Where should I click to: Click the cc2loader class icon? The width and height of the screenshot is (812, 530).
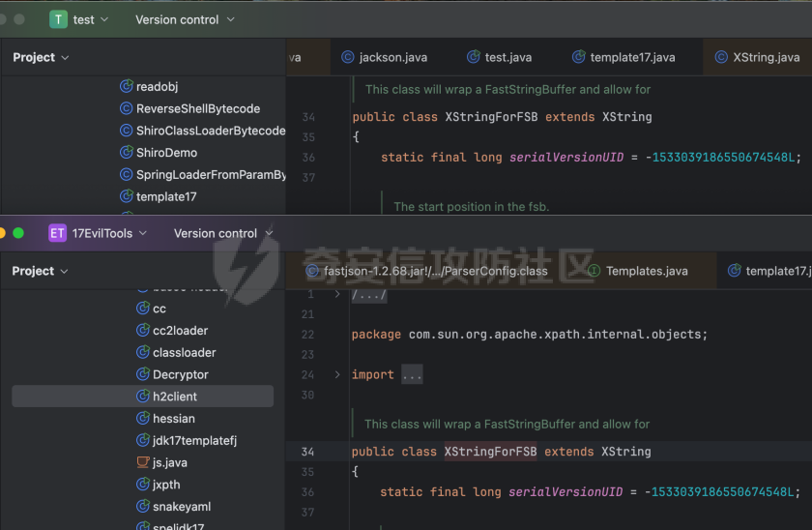143,330
